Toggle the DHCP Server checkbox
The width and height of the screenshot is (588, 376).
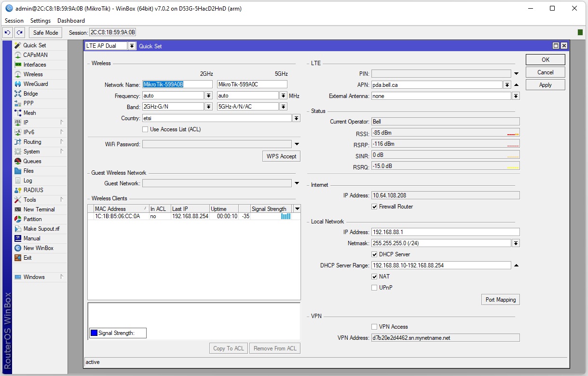point(374,254)
